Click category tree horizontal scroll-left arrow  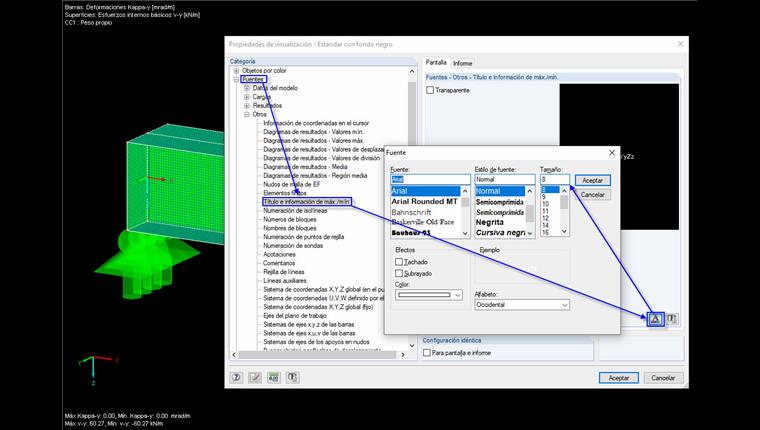[x=235, y=355]
